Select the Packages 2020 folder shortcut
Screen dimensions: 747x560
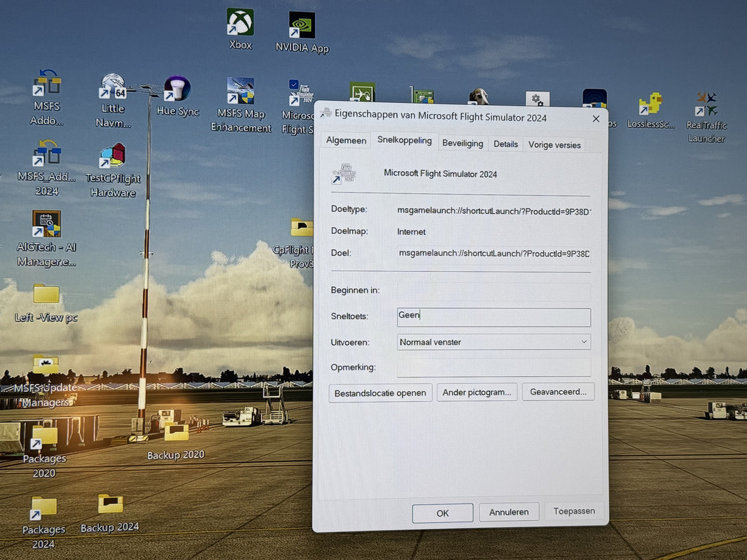[x=44, y=451]
